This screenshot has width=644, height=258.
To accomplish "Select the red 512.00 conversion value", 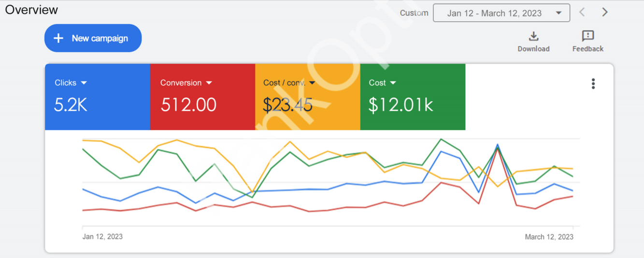I will tap(188, 105).
